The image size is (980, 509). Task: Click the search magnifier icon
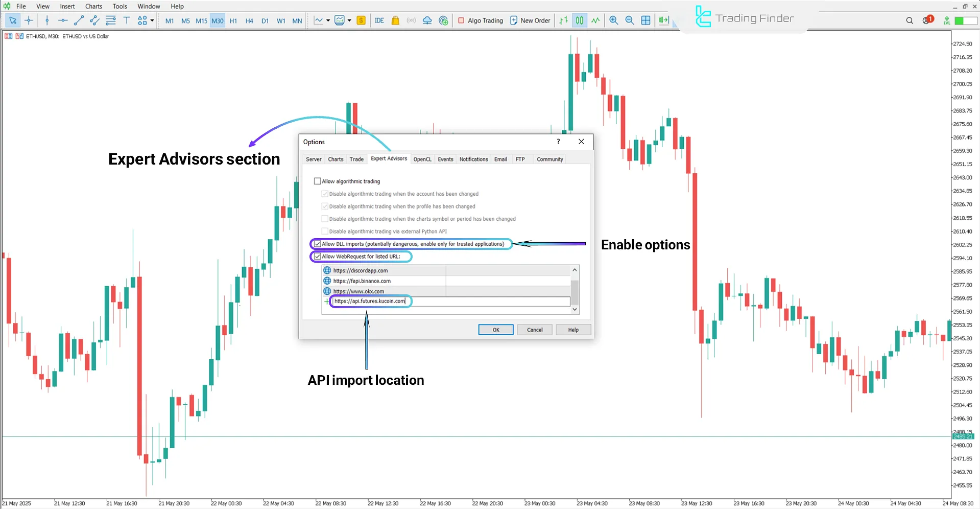coord(909,20)
